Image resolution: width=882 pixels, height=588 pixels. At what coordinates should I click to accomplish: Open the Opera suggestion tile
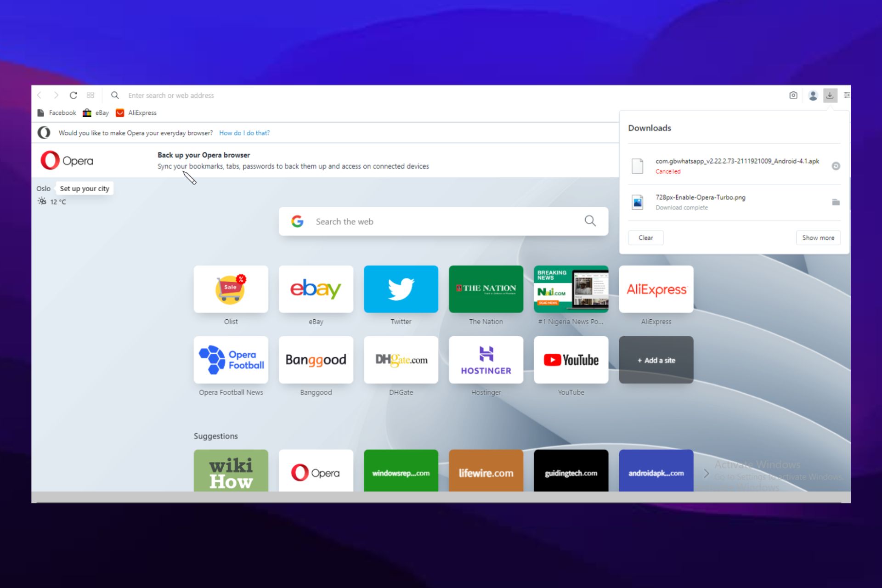click(316, 470)
